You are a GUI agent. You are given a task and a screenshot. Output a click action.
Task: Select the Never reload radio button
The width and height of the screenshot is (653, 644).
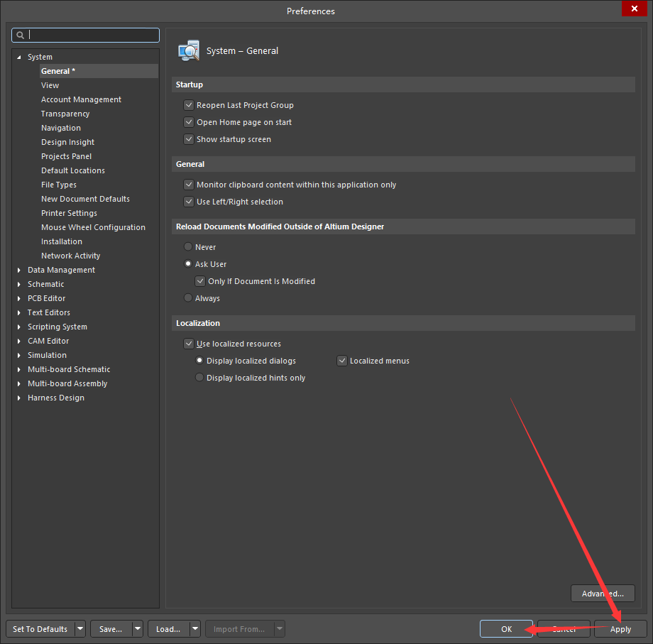point(188,247)
